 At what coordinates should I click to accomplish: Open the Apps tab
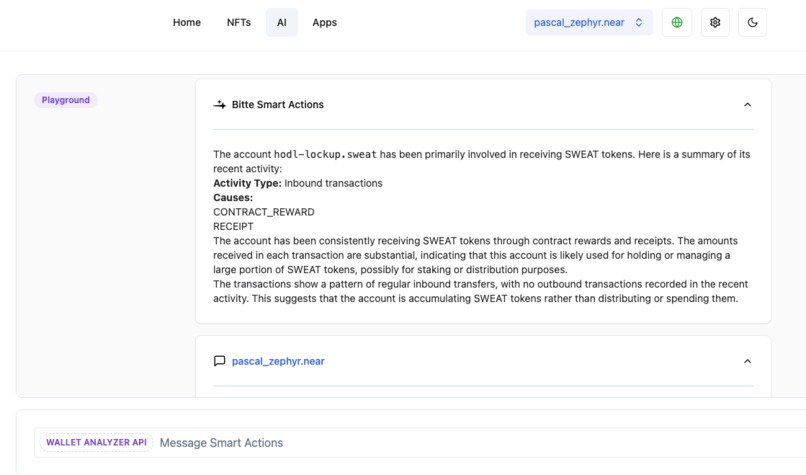pyautogui.click(x=324, y=23)
